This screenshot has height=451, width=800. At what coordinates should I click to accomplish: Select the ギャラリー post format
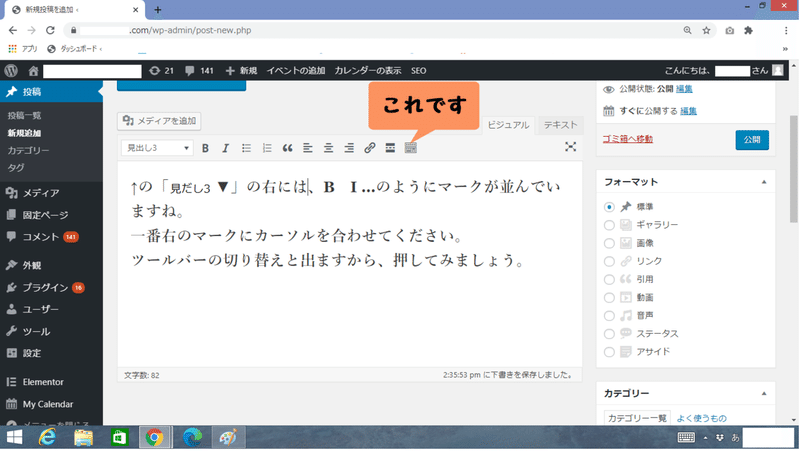pos(609,225)
